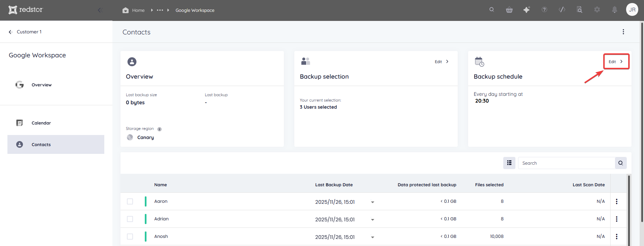The image size is (644, 246).
Task: Click the Canary storage region
Action: [145, 137]
